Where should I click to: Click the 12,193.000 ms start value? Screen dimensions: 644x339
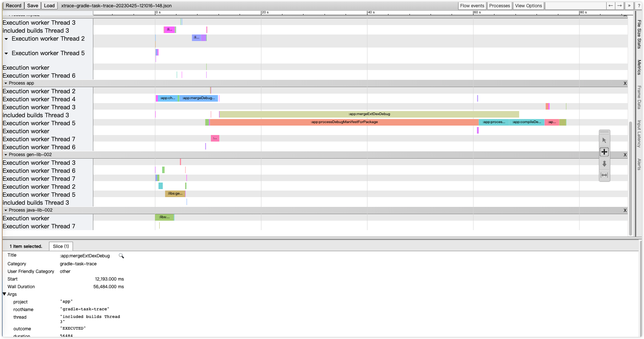(109, 279)
